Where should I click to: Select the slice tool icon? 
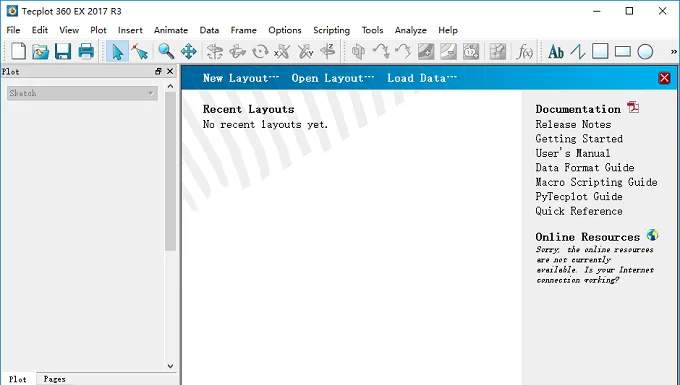pyautogui.click(x=358, y=52)
